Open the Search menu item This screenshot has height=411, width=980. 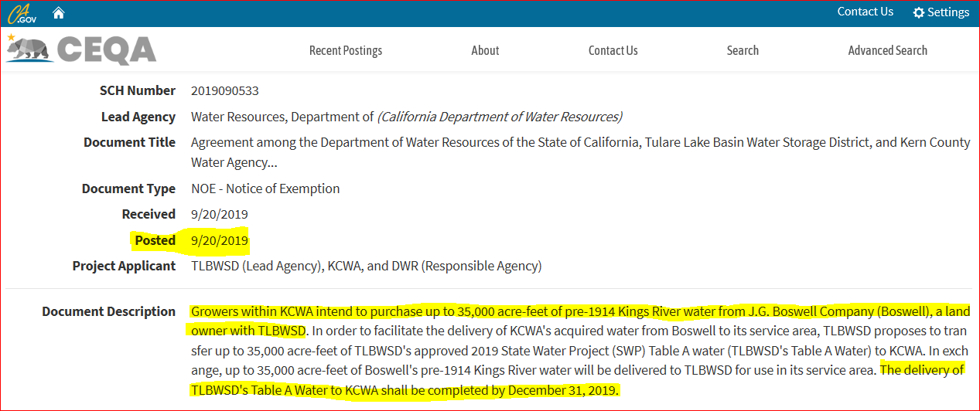tap(743, 50)
